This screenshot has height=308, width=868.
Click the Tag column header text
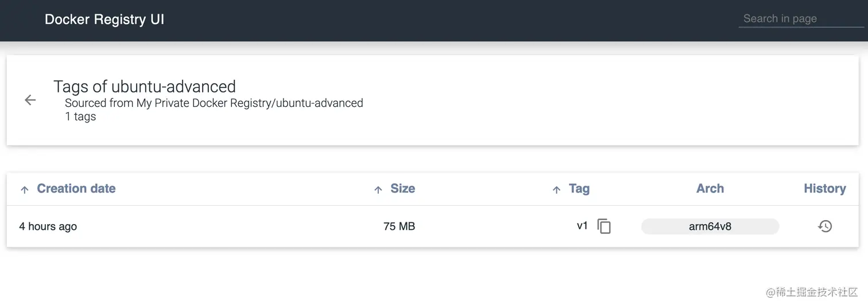click(x=579, y=188)
